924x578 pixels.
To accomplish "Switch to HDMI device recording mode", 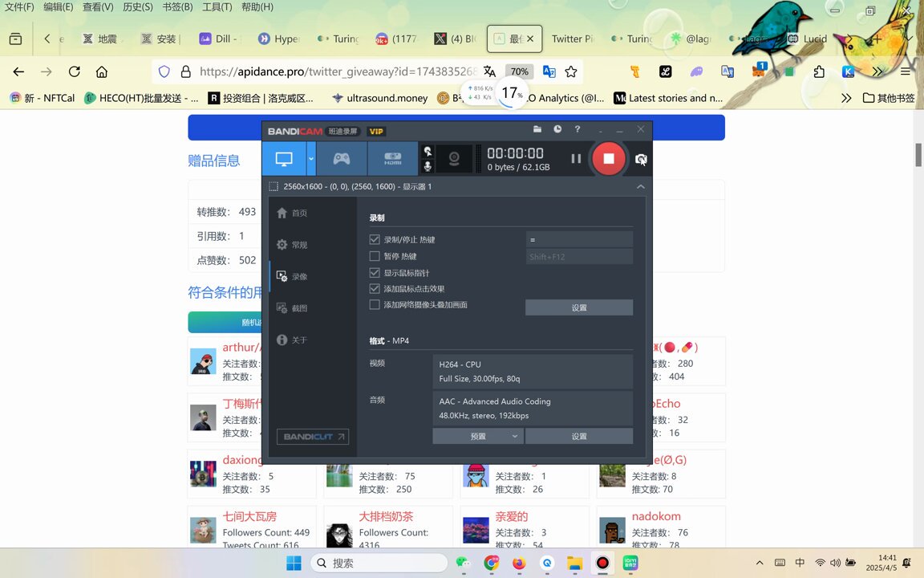I will 393,159.
